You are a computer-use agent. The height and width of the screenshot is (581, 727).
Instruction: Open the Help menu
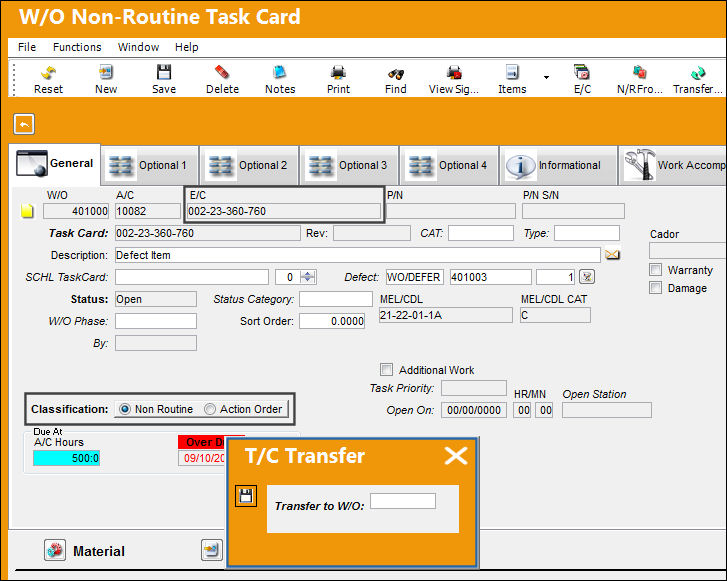(x=186, y=47)
